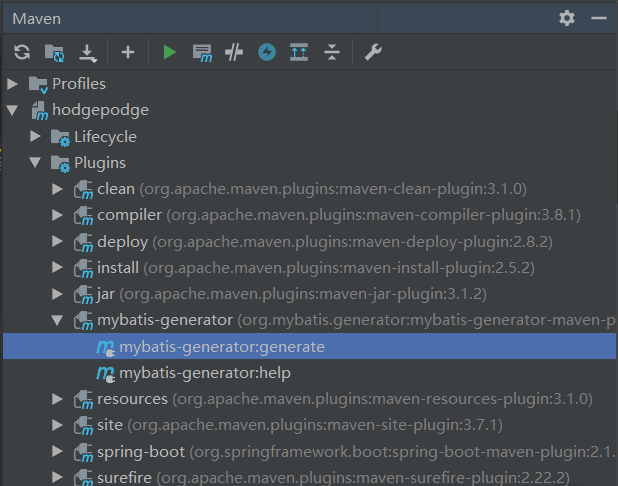Click the deploy plugin icon

[x=83, y=242]
